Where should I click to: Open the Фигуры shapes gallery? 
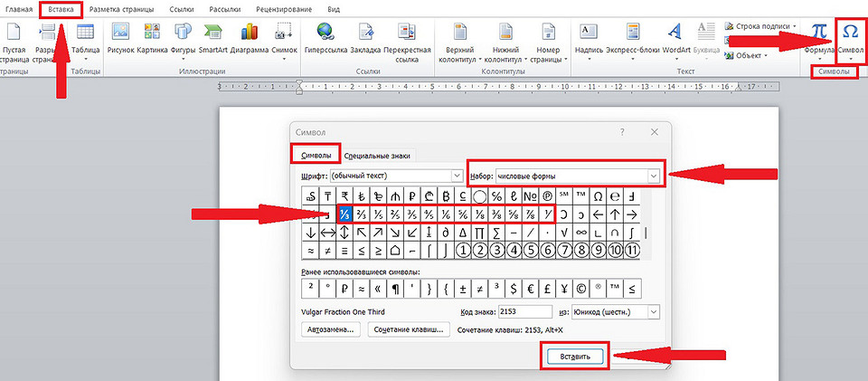click(x=182, y=34)
